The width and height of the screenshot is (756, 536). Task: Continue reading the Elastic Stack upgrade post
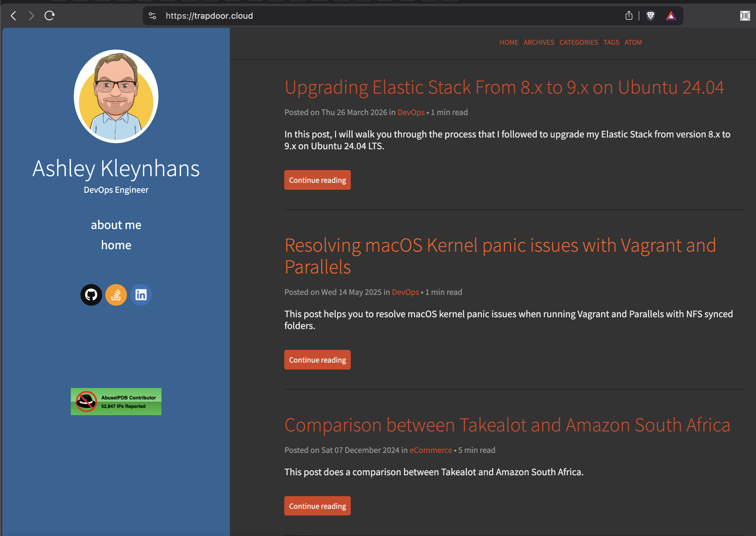[x=317, y=180]
